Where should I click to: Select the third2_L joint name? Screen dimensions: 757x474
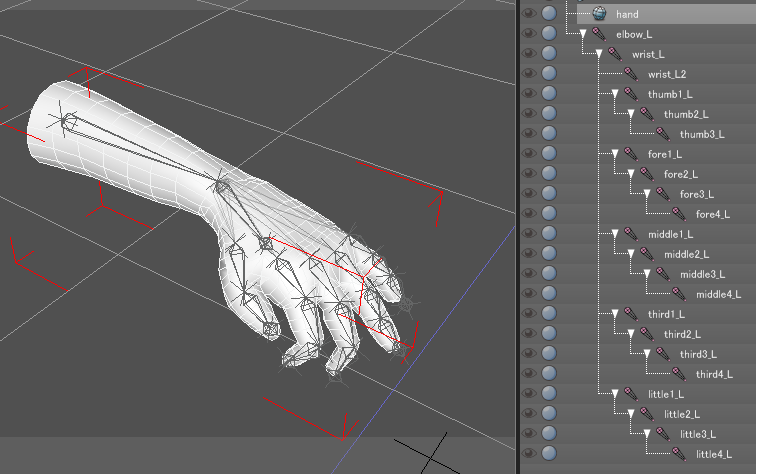[x=682, y=334]
